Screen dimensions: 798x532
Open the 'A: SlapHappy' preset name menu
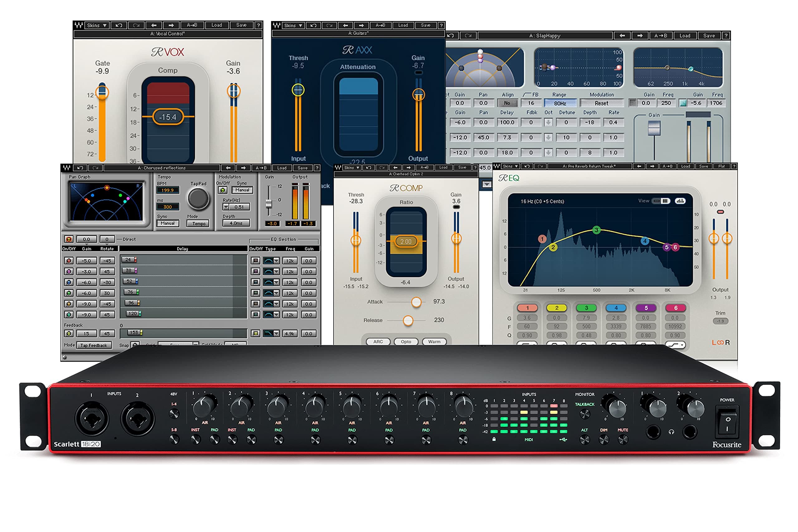tap(545, 36)
